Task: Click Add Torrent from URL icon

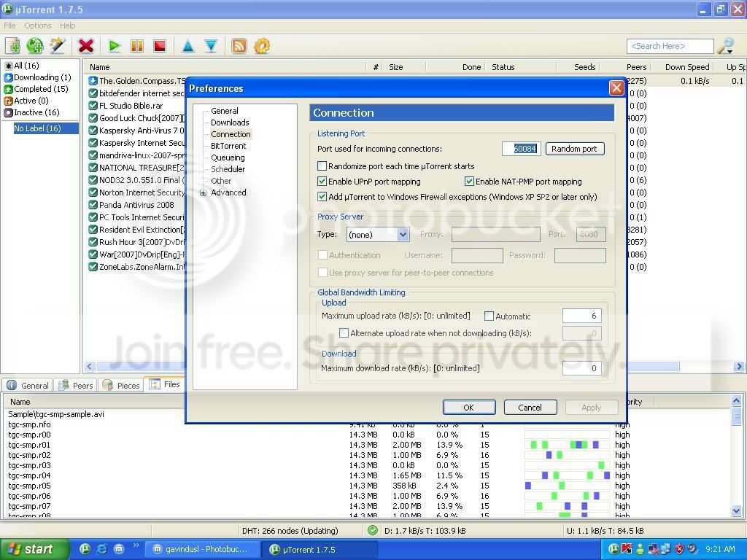Action: 35,46
